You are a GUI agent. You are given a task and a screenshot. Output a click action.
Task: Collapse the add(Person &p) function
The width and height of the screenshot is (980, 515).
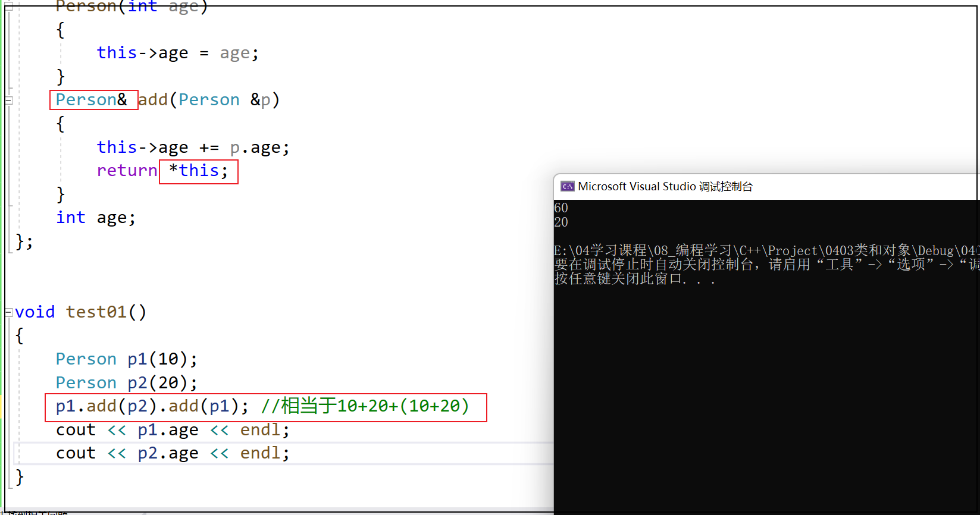click(x=9, y=101)
